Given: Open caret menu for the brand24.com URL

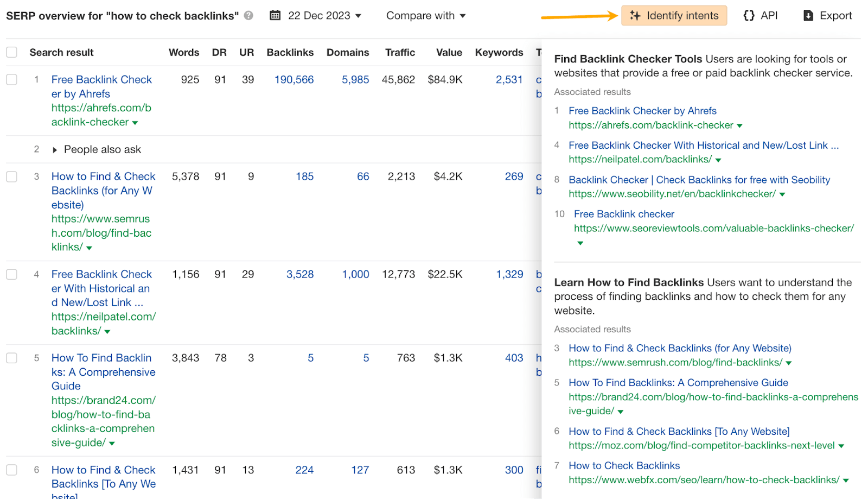Looking at the screenshot, I should tap(112, 443).
